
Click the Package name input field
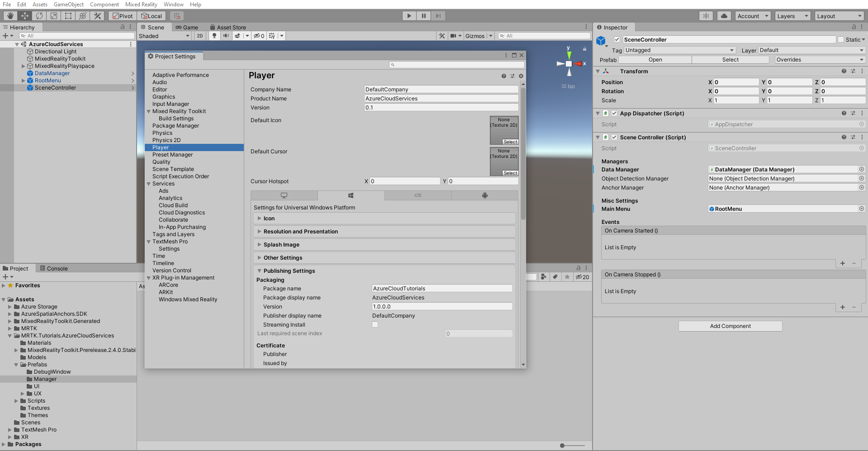tap(442, 288)
